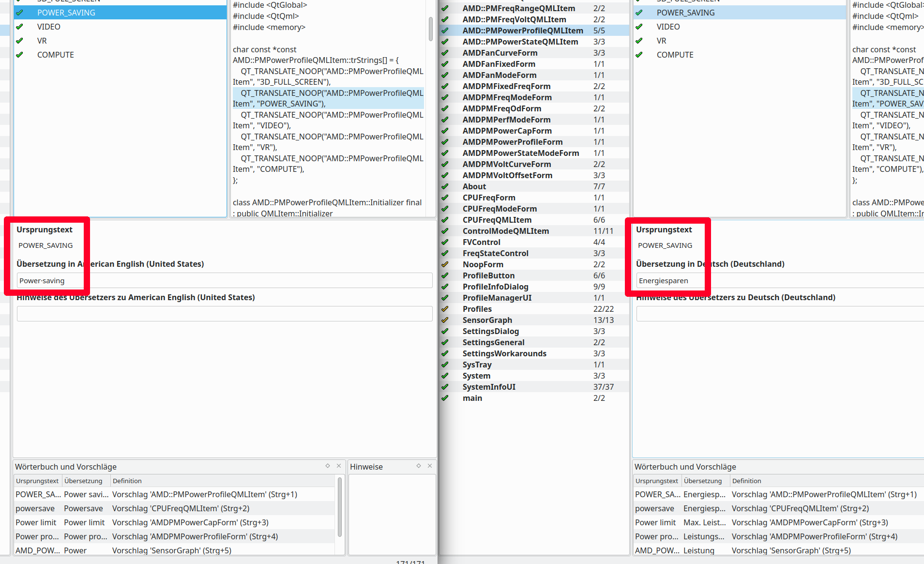Toggle done status of VR in English window
The width and height of the screenshot is (924, 564).
click(19, 41)
